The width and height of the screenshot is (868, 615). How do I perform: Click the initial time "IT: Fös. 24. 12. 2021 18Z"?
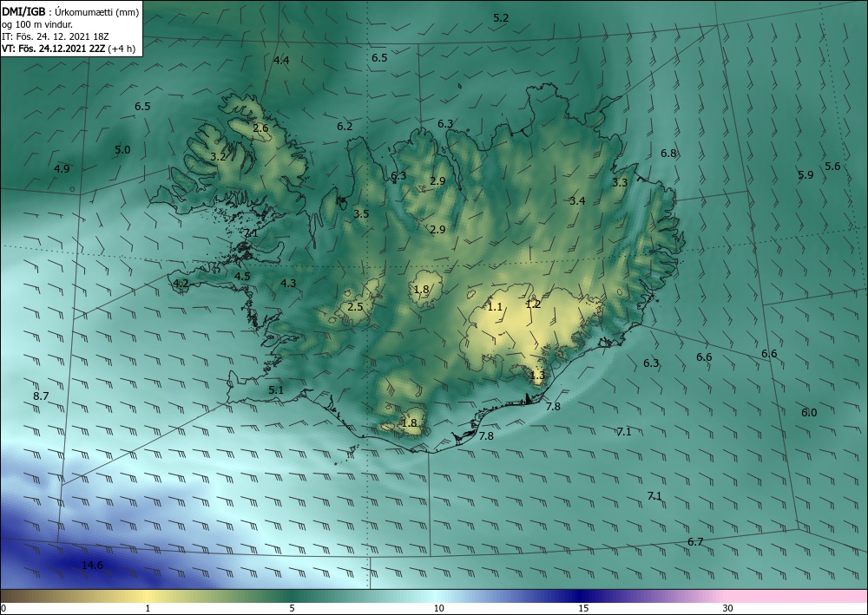(56, 36)
